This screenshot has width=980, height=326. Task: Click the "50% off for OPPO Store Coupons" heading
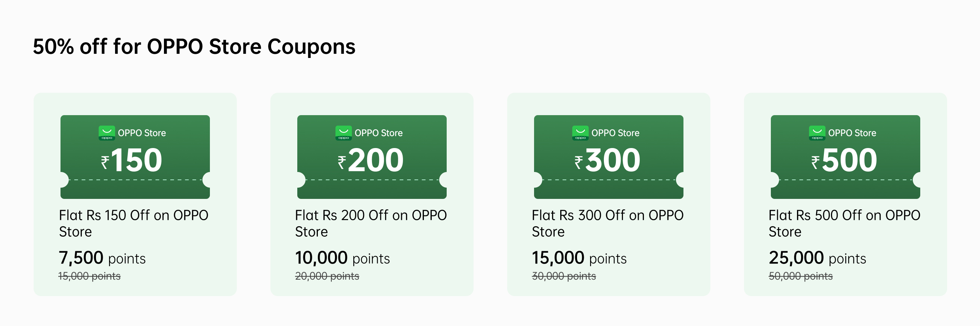194,46
